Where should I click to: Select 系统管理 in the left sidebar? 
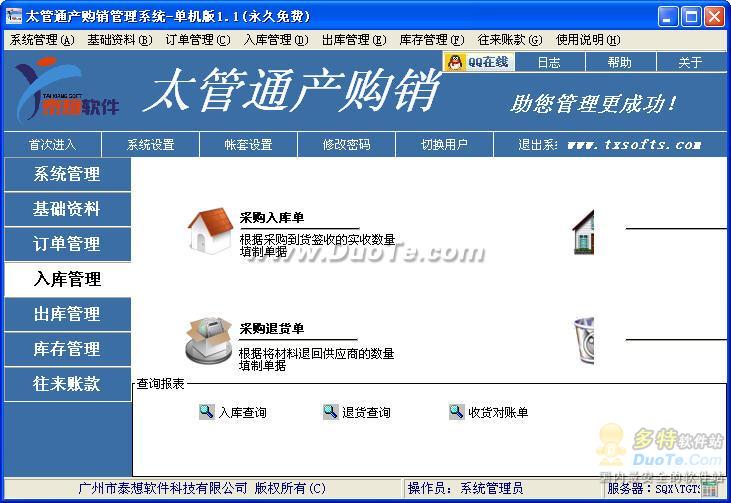click(67, 174)
